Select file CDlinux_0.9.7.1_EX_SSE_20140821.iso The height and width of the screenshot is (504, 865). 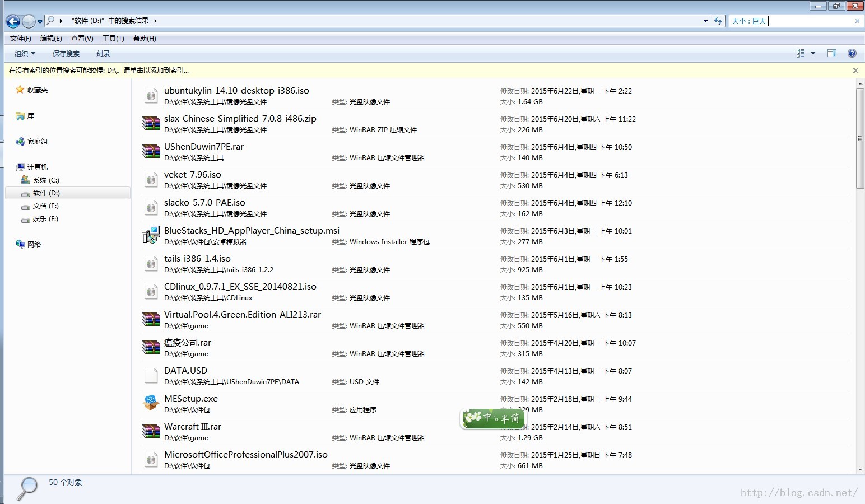point(240,287)
